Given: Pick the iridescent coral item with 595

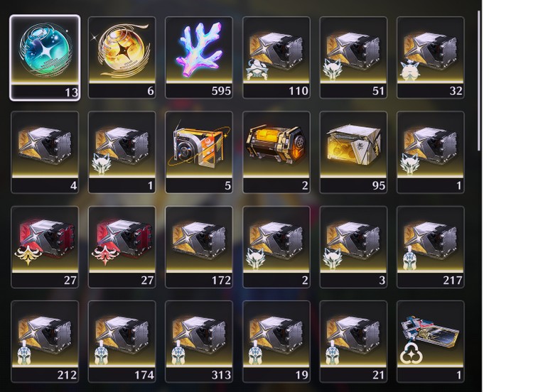Looking at the screenshot, I should coord(199,58).
